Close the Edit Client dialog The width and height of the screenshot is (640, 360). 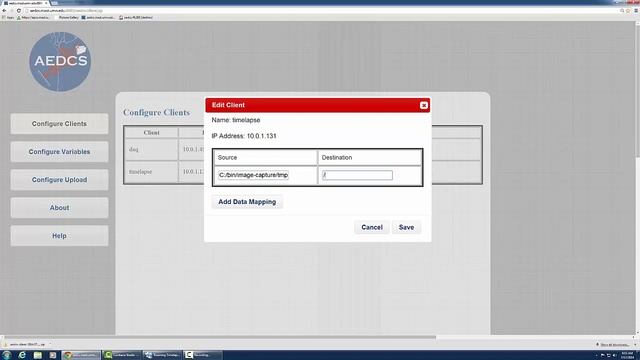point(424,105)
